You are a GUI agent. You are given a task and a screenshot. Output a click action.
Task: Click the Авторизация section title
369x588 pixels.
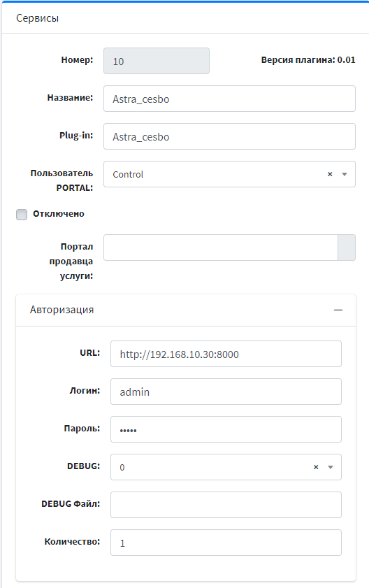[x=62, y=310]
